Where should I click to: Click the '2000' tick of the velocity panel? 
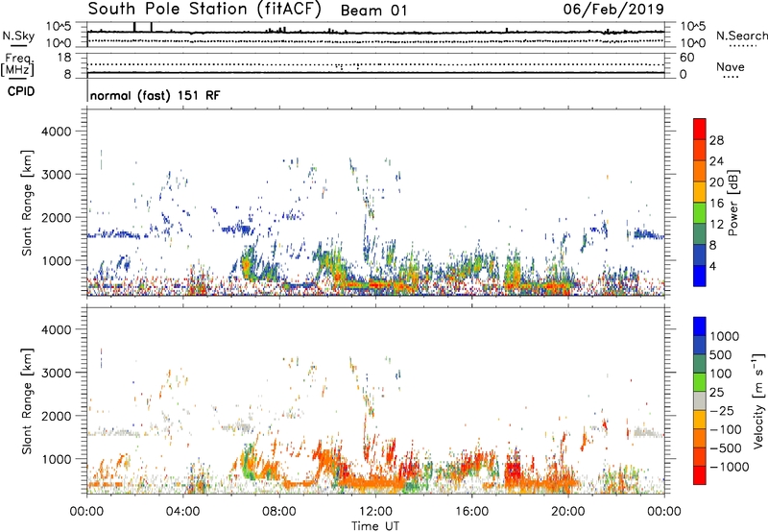[x=57, y=416]
